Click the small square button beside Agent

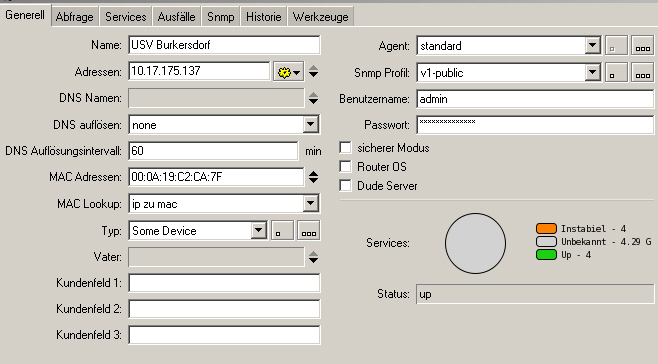(x=616, y=45)
